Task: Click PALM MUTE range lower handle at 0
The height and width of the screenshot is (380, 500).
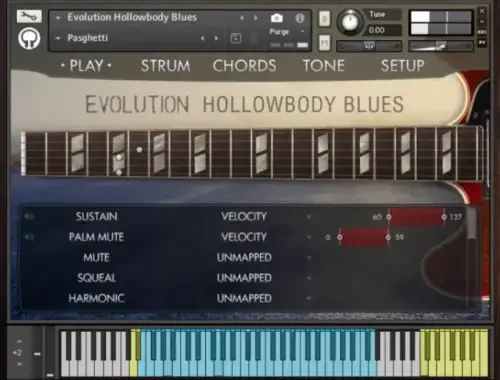Action: [x=339, y=237]
